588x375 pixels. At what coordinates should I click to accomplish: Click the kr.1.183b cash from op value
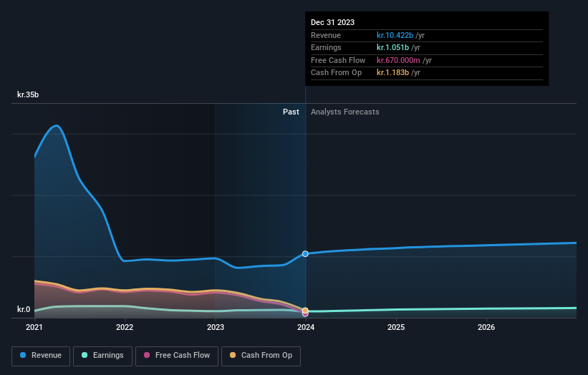point(392,73)
